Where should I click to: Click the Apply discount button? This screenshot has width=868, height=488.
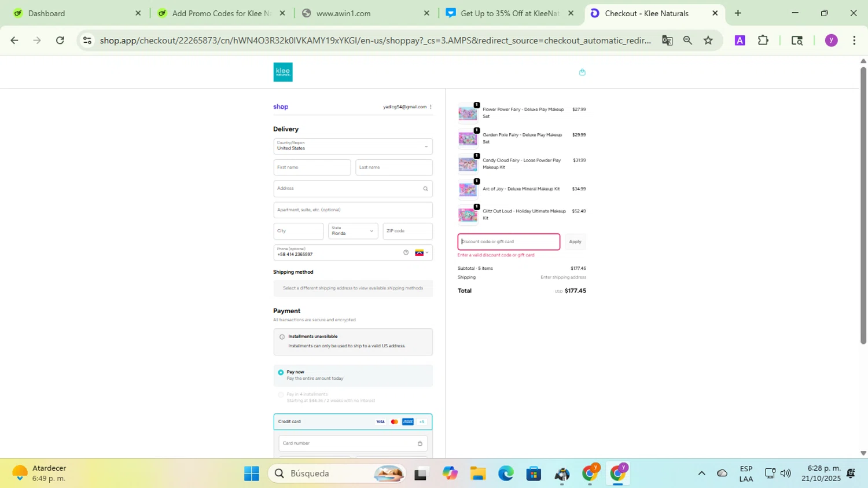(575, 242)
